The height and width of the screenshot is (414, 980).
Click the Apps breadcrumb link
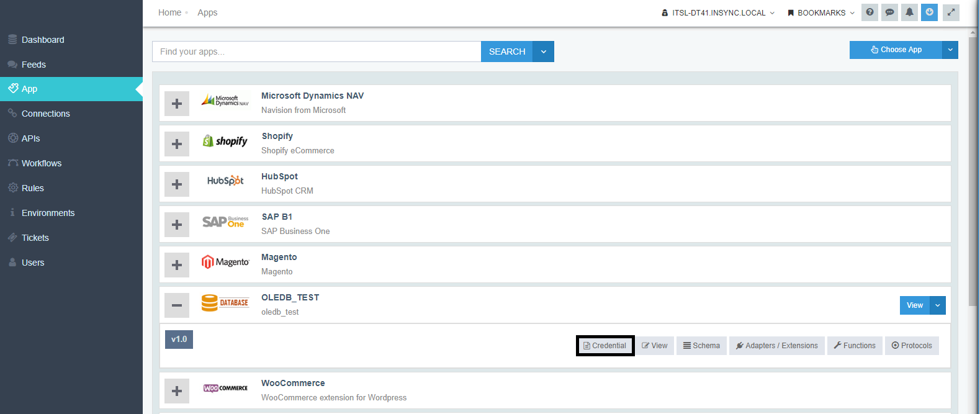[207, 12]
